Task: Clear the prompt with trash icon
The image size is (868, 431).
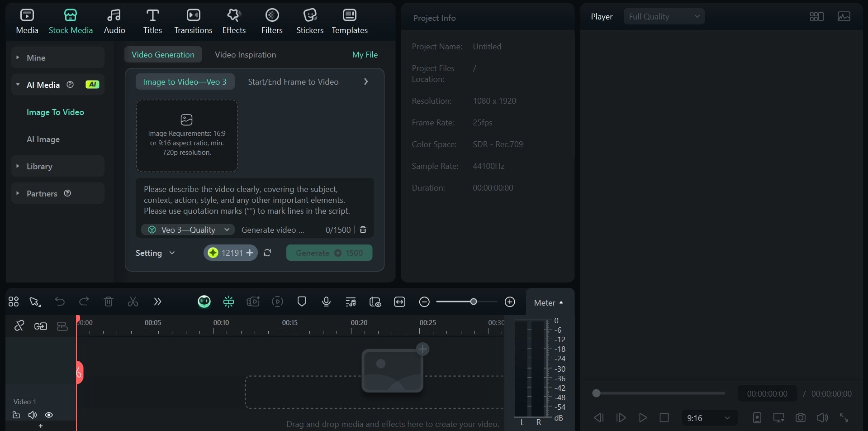Action: click(x=363, y=230)
